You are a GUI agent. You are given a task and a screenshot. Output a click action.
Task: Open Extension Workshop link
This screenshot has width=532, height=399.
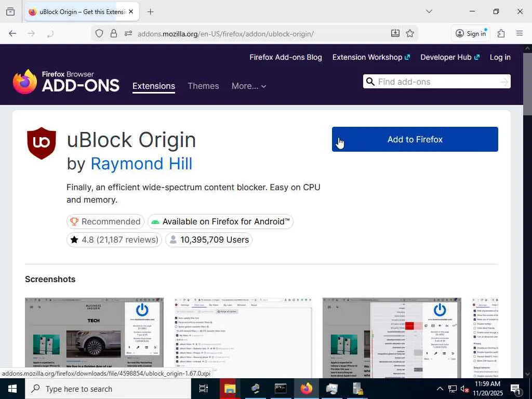371,57
